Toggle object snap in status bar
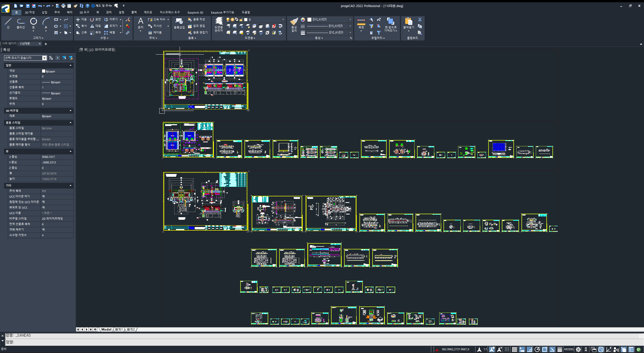Viewport: 644px width, 353px height. click(x=545, y=349)
